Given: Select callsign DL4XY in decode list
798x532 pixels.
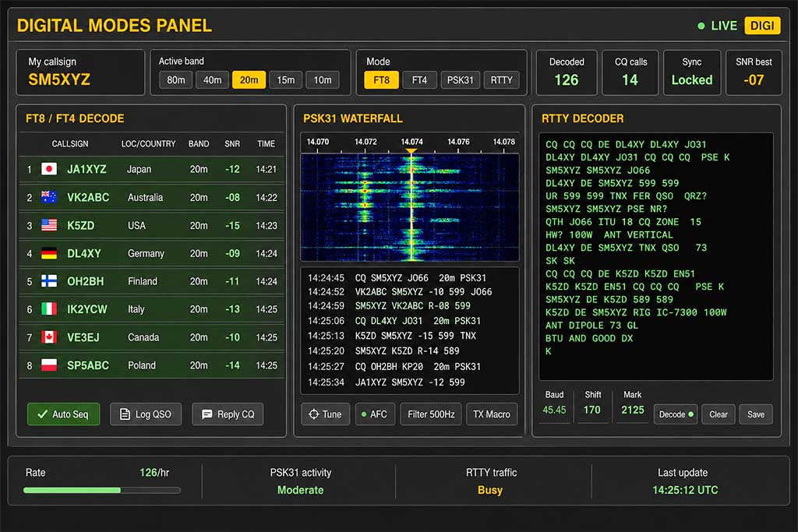Looking at the screenshot, I should [152, 253].
